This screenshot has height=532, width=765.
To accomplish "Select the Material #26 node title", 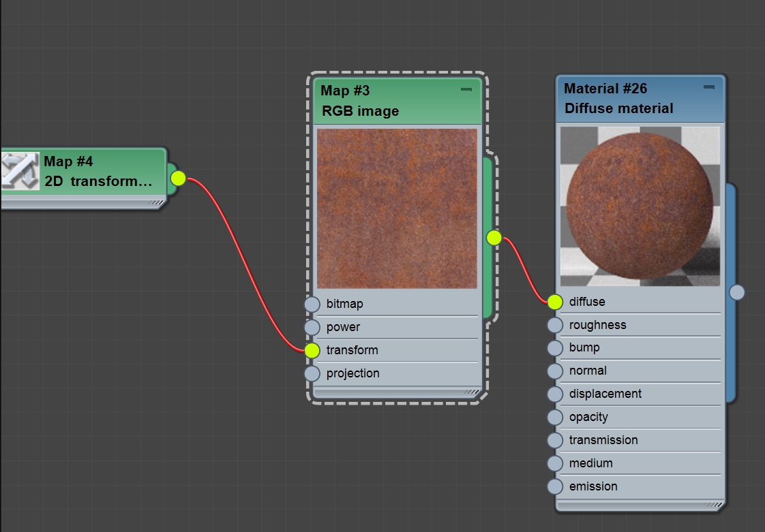I will point(605,89).
